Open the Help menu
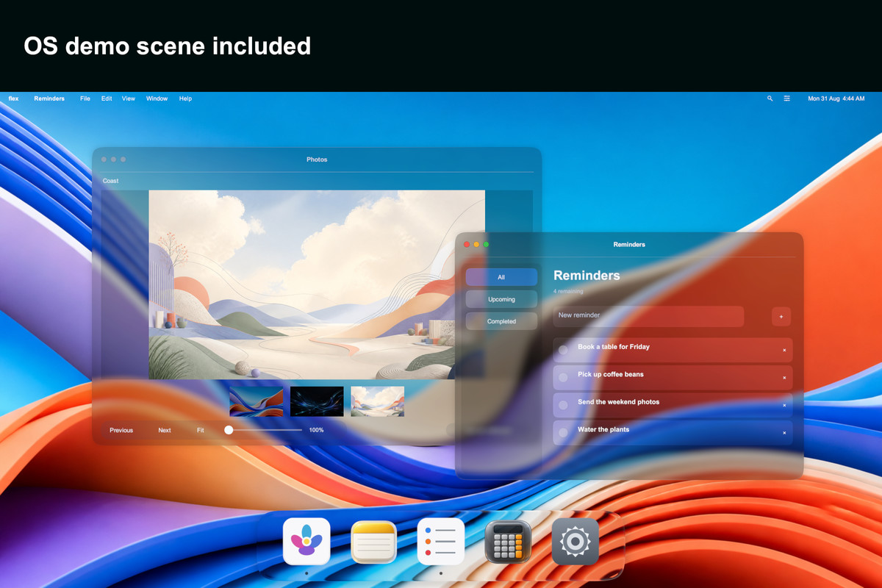The height and width of the screenshot is (588, 882). coord(185,98)
